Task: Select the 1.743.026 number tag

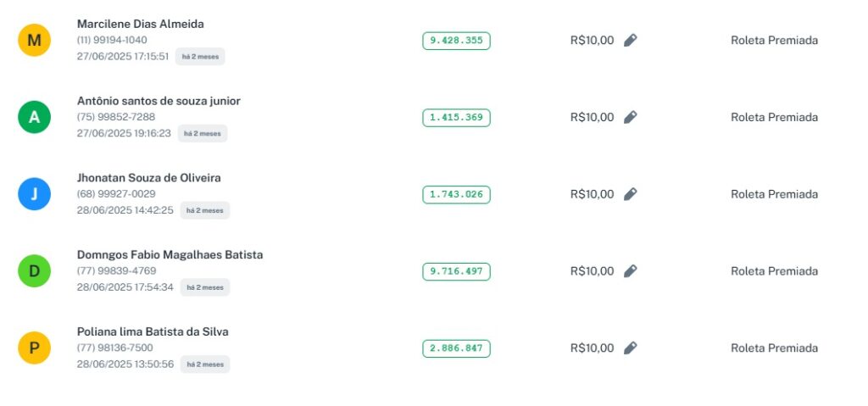Action: pyautogui.click(x=456, y=195)
